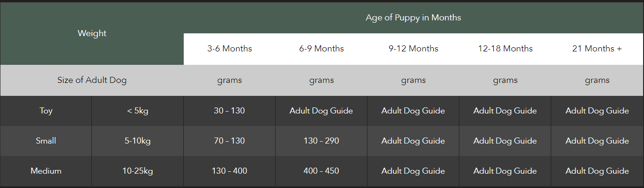Select the 400 – 450 grams cell
This screenshot has width=644, height=188.
pyautogui.click(x=322, y=171)
